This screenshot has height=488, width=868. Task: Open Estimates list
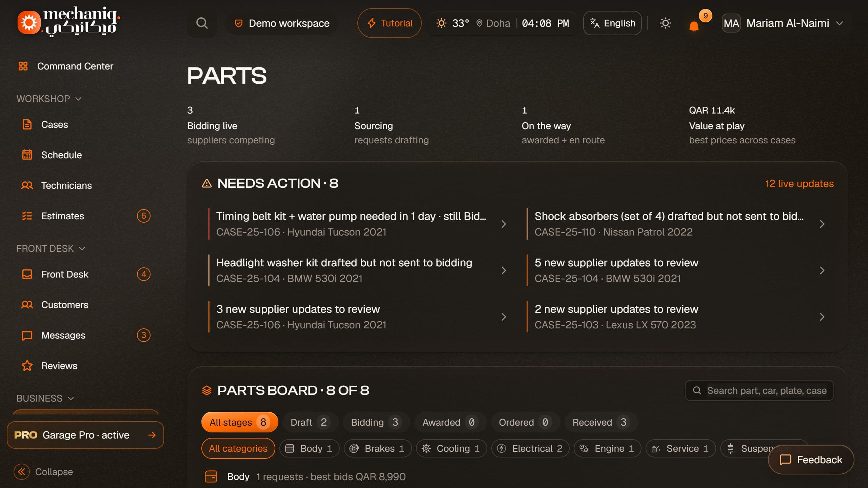click(85, 216)
